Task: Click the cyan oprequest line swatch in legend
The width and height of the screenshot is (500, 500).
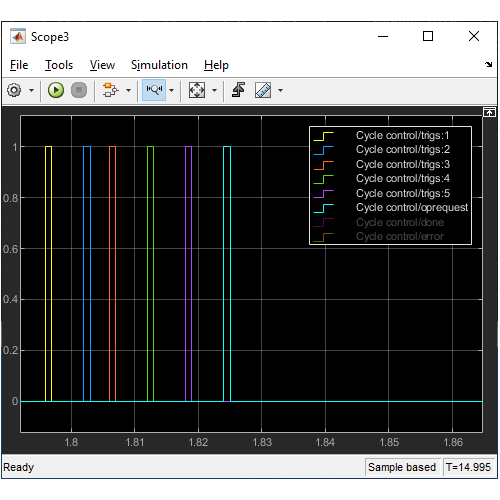Action: (x=323, y=208)
